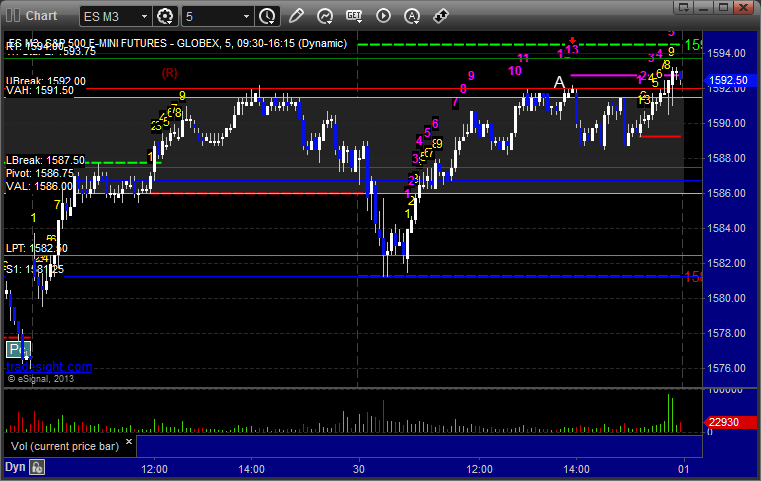Minimize the chart window
Viewport: 761px width, 481px height.
pos(704,7)
